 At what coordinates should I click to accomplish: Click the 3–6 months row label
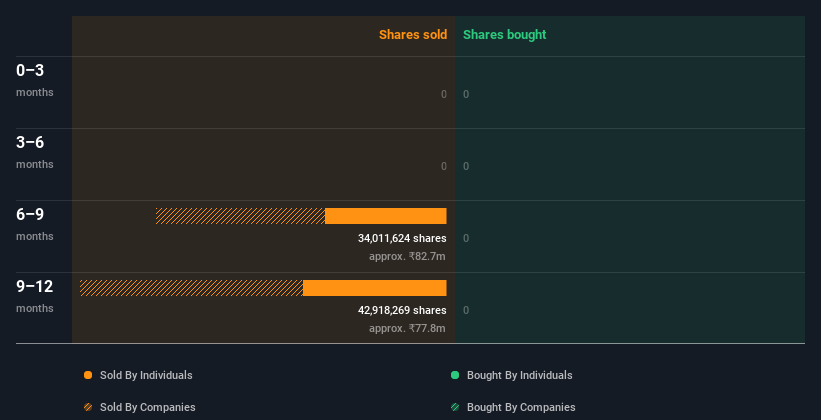pos(35,152)
